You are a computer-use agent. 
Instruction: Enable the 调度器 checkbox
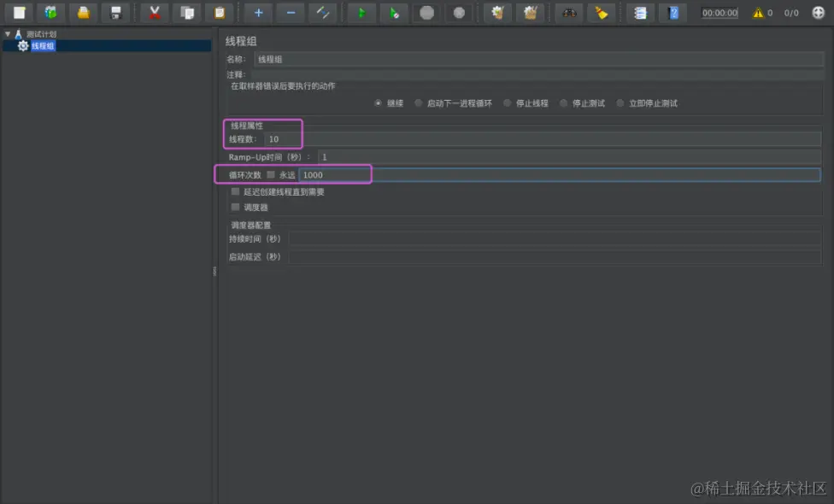pos(235,207)
